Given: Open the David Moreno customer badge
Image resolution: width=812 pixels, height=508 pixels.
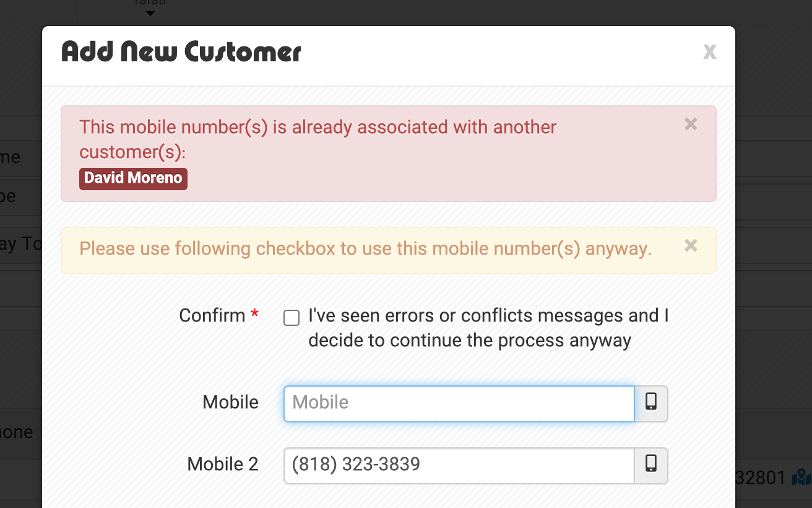Looking at the screenshot, I should click(x=133, y=178).
